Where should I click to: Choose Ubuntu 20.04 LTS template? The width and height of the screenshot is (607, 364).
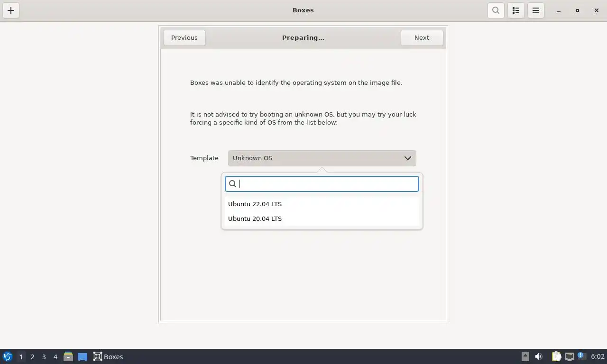(322, 218)
